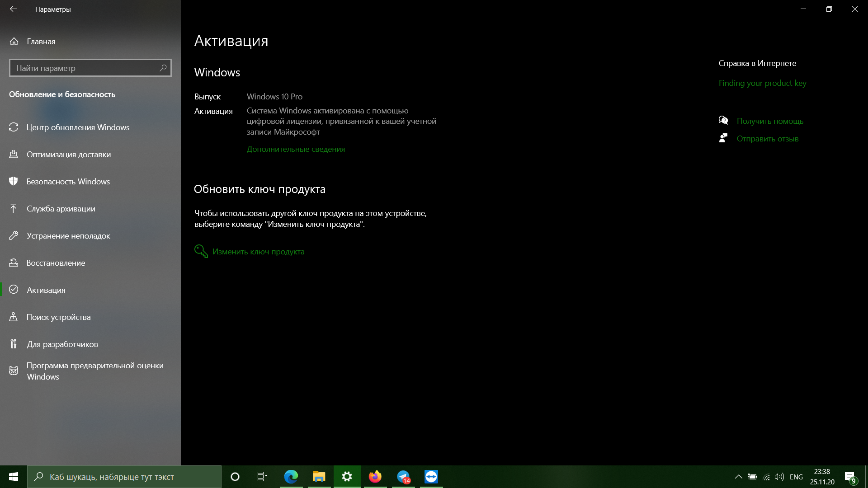The height and width of the screenshot is (488, 868).
Task: Open Программа предварительной оценки Windows
Action: click(x=90, y=371)
